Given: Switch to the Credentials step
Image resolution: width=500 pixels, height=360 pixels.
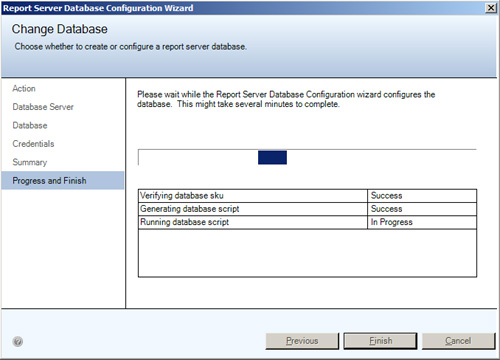Looking at the screenshot, I should click(33, 144).
